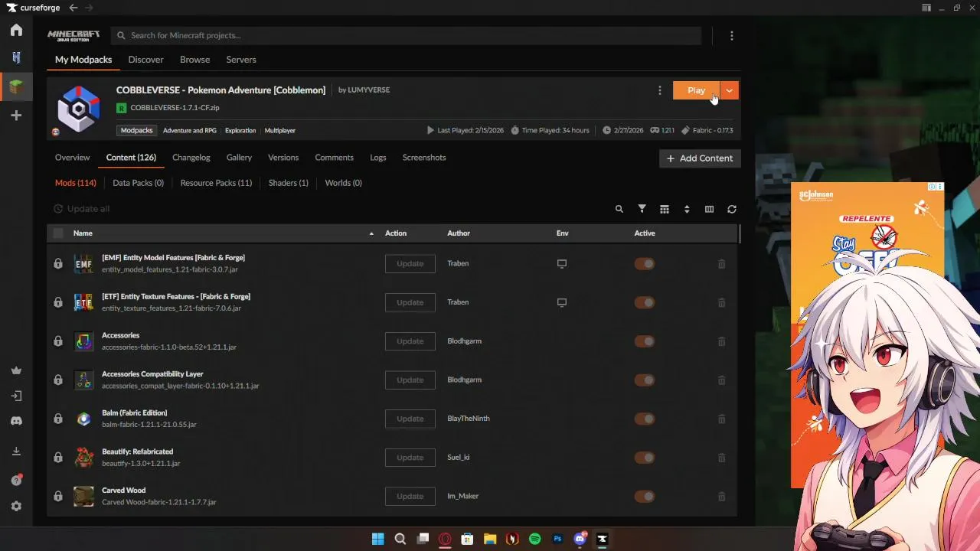Sort by Name column arrow
The image size is (980, 551).
coord(371,233)
